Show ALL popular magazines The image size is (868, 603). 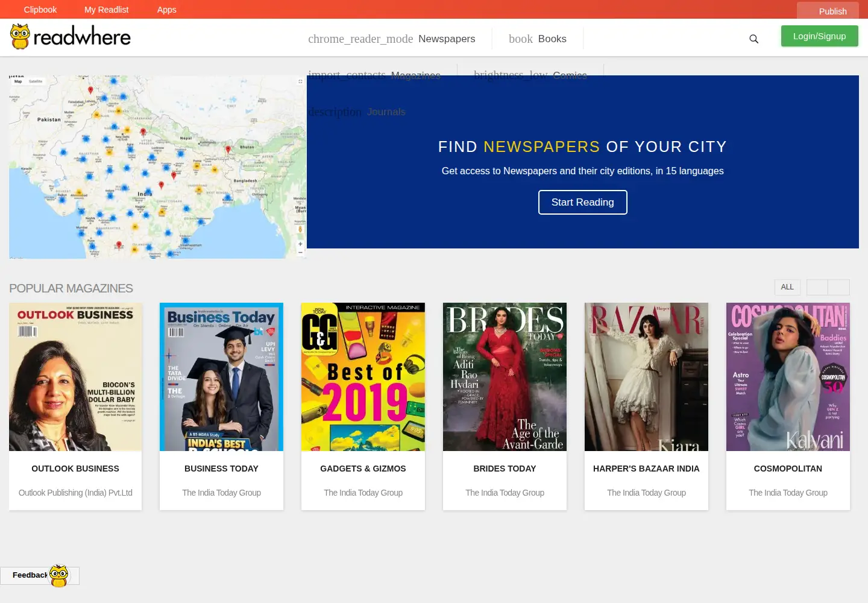pyautogui.click(x=787, y=287)
